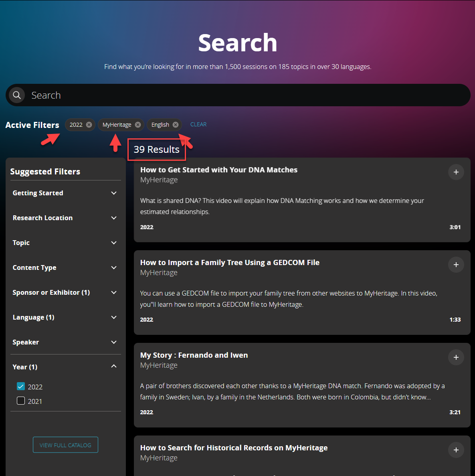The height and width of the screenshot is (476, 475).
Task: Open 'How to Get Started with Your DNA Matches'
Action: point(219,170)
